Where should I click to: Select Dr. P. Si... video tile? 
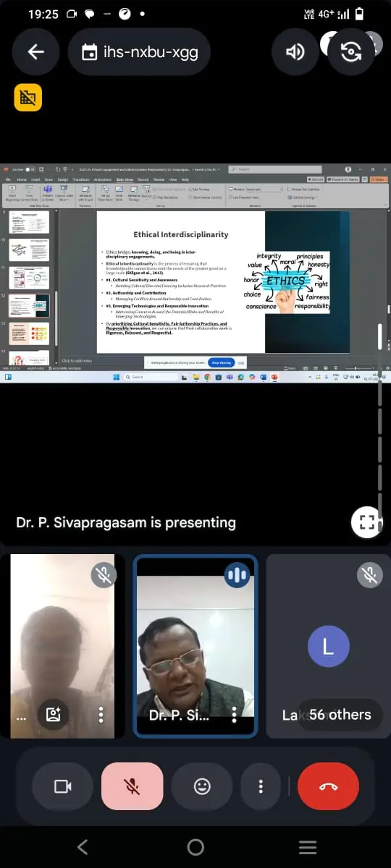(195, 646)
